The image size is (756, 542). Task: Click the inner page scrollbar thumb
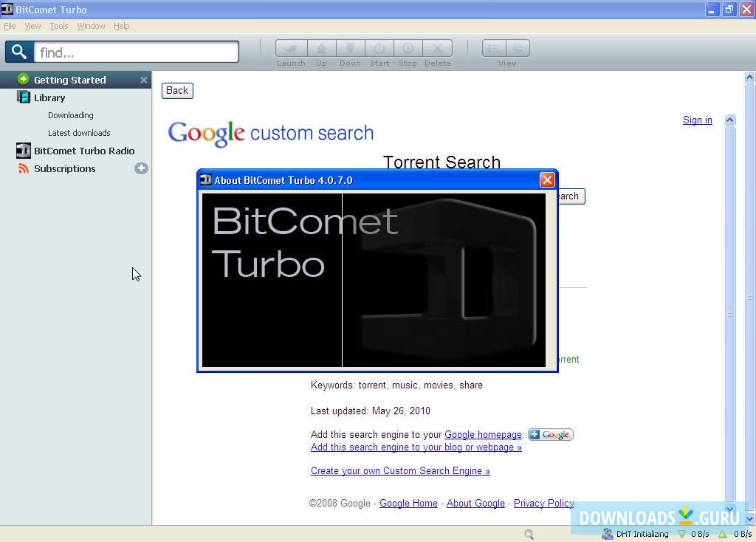[730, 313]
